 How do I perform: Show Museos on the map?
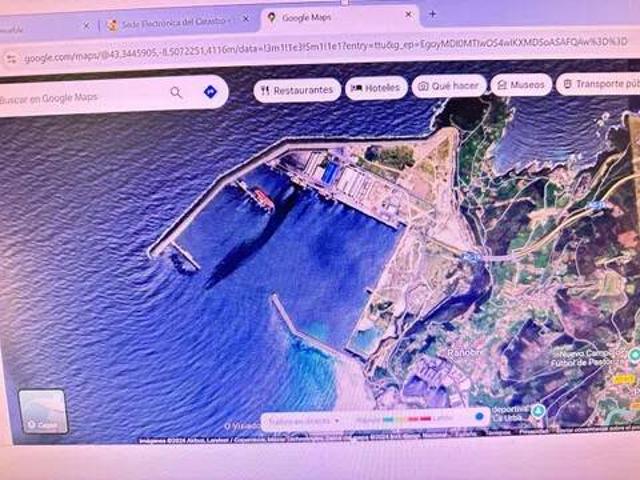(x=521, y=86)
